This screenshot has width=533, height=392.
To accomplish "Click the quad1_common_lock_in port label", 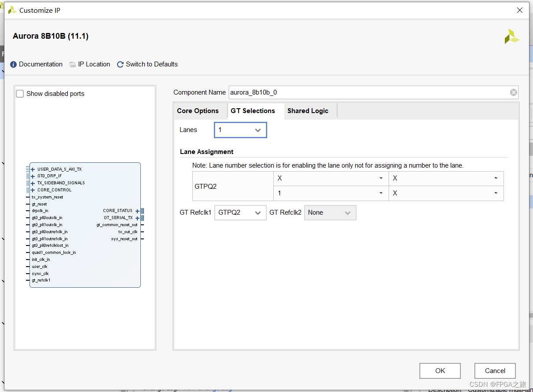I will [54, 253].
